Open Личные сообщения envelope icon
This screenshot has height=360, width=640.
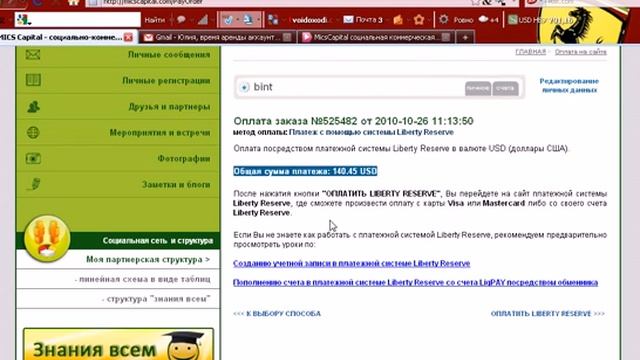pos(33,54)
